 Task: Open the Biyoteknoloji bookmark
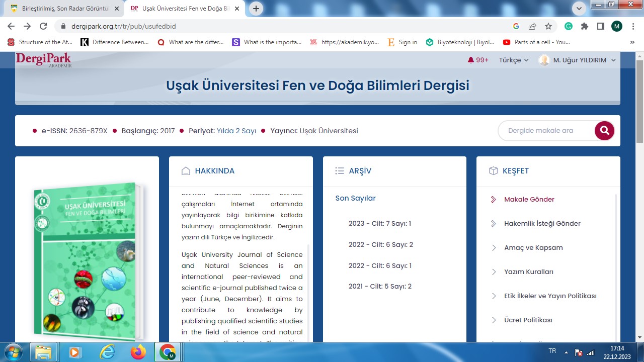pos(460,42)
